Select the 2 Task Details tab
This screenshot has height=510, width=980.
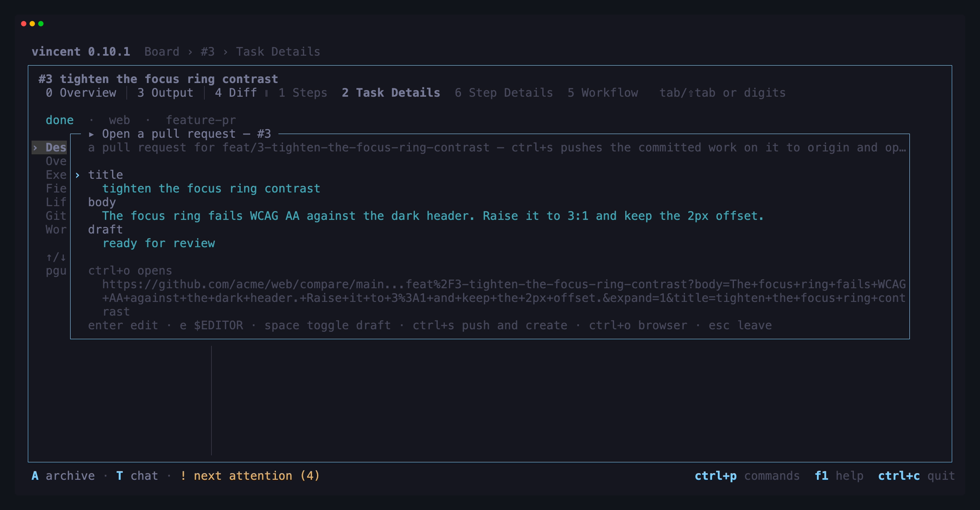[x=391, y=93]
